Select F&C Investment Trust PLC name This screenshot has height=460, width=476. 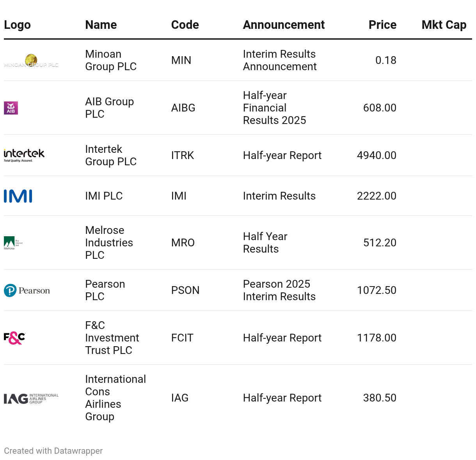coord(112,338)
